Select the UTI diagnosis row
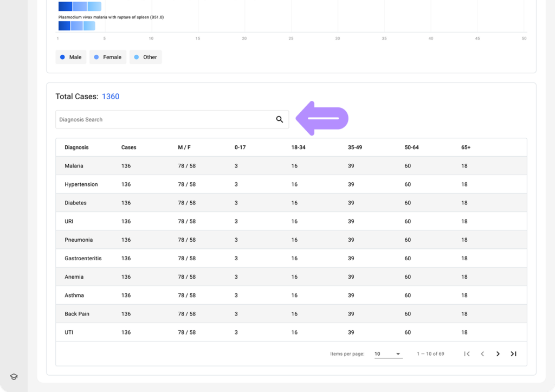Image resolution: width=555 pixels, height=392 pixels. coord(69,332)
